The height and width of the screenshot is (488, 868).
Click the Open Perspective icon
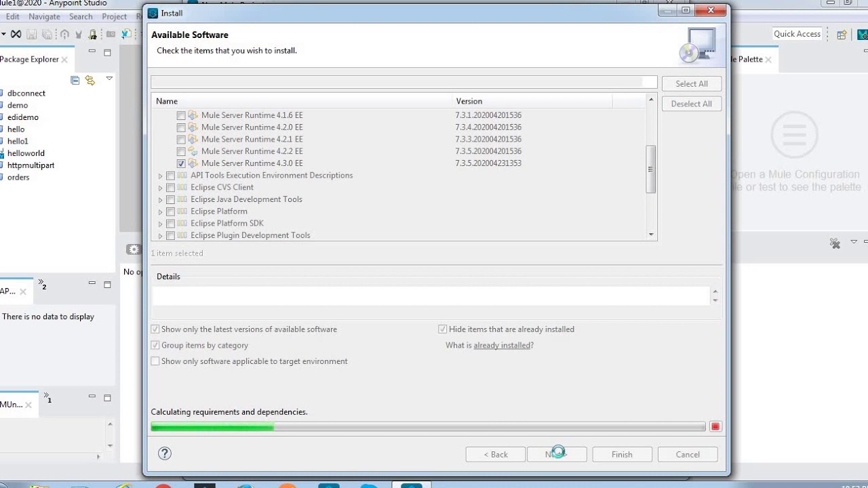click(842, 35)
